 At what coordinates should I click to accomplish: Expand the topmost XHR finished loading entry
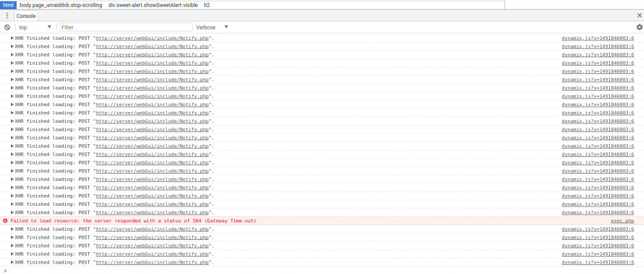(12, 38)
